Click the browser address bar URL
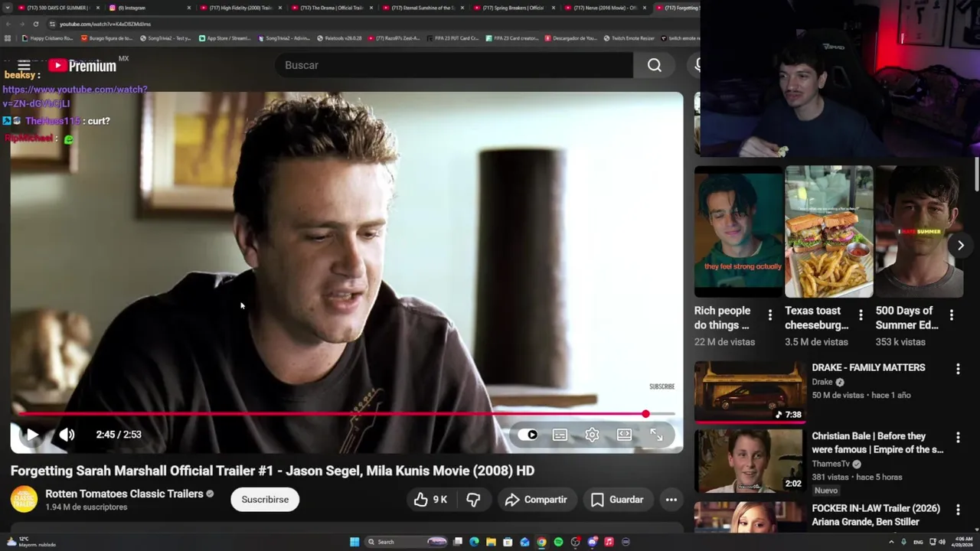The height and width of the screenshot is (551, 980). [105, 24]
